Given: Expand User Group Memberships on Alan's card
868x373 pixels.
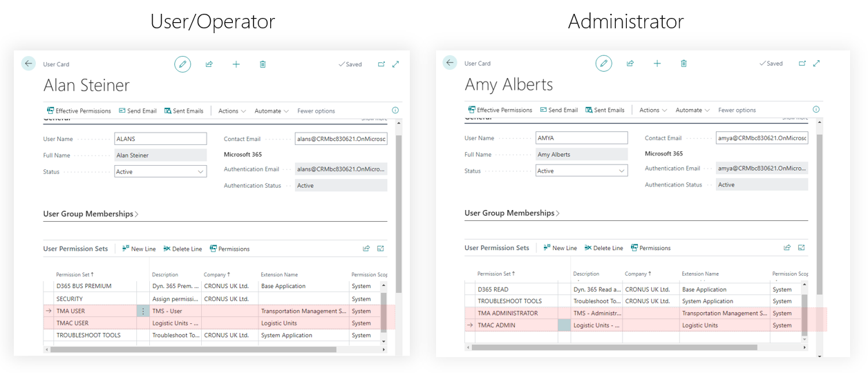Looking at the screenshot, I should pos(91,214).
